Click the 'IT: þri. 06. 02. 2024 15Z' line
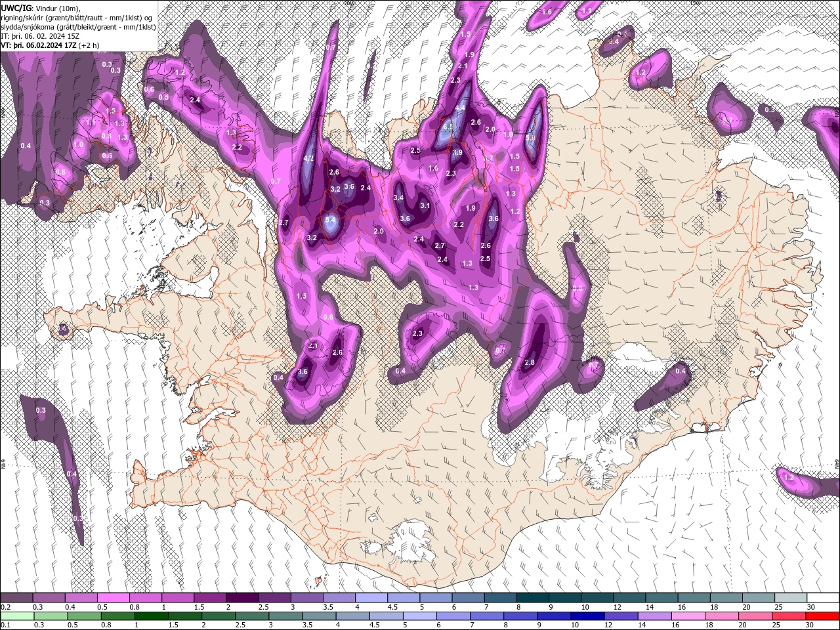This screenshot has width=840, height=630. [41, 36]
